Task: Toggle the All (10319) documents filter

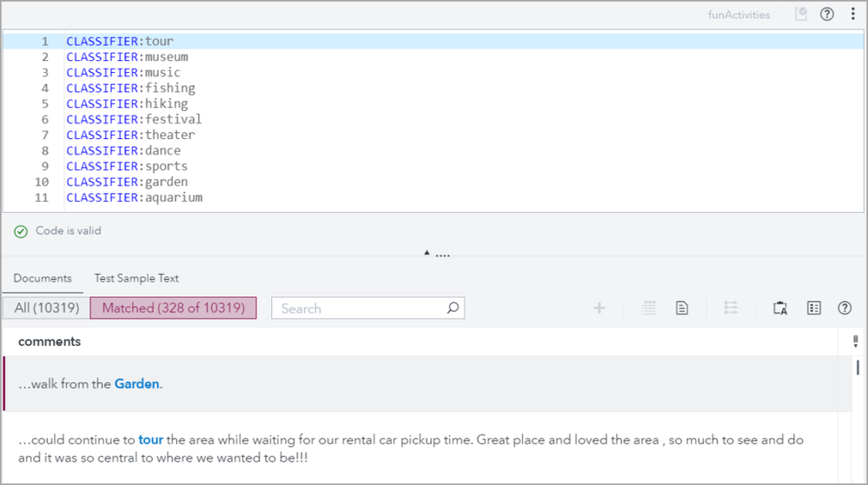Action: pyautogui.click(x=47, y=308)
